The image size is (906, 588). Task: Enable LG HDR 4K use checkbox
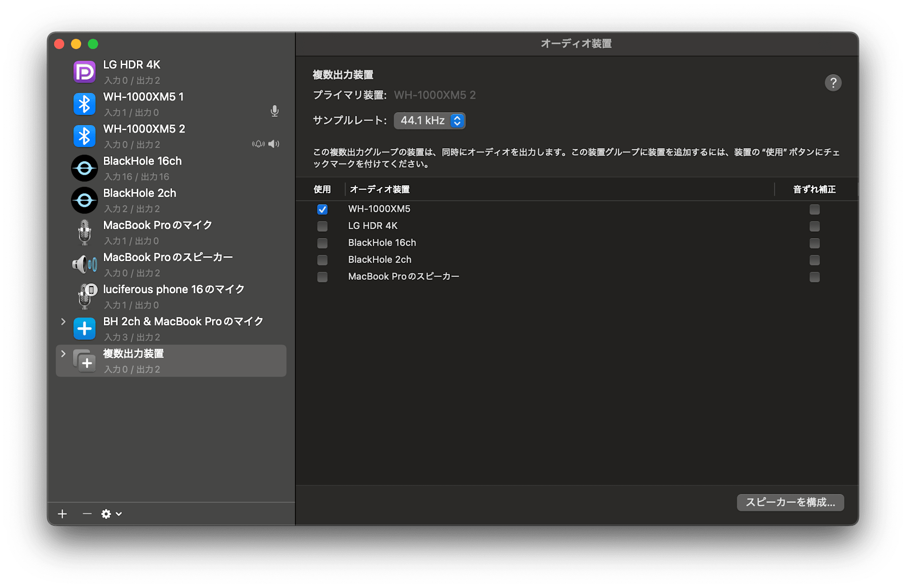pos(322,226)
